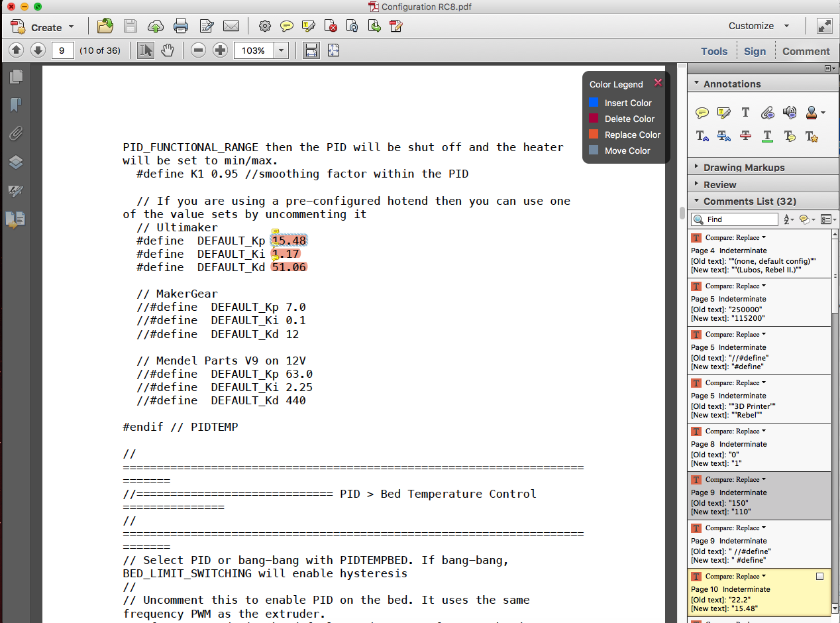The height and width of the screenshot is (623, 840).
Task: Choose the Attach file annotation tool
Action: pos(768,113)
